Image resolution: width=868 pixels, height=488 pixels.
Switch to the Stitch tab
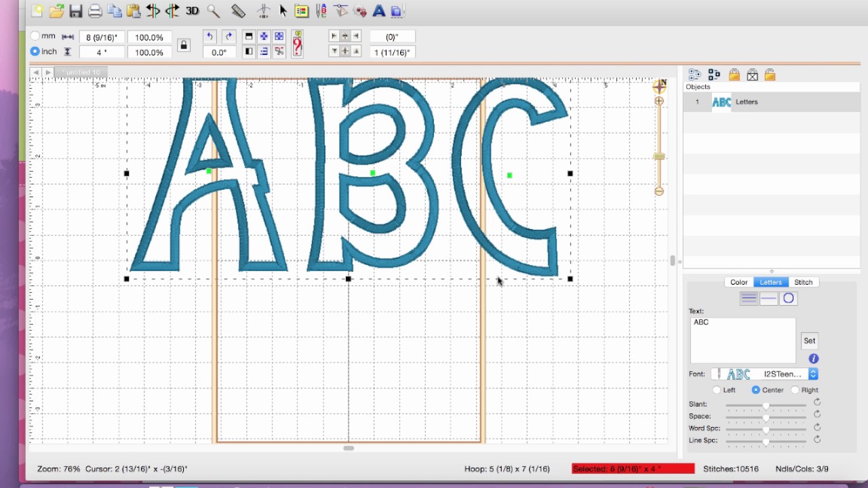(804, 282)
